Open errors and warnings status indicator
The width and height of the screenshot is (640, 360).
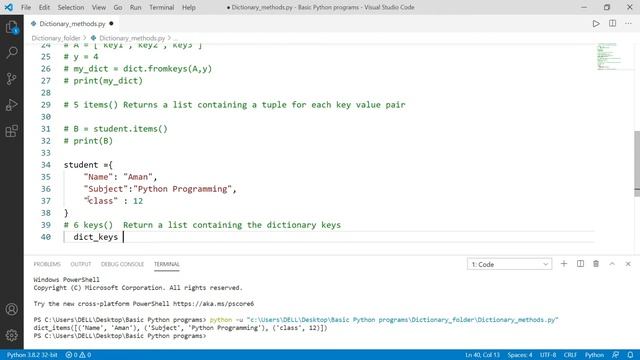pyautogui.click(x=78, y=355)
